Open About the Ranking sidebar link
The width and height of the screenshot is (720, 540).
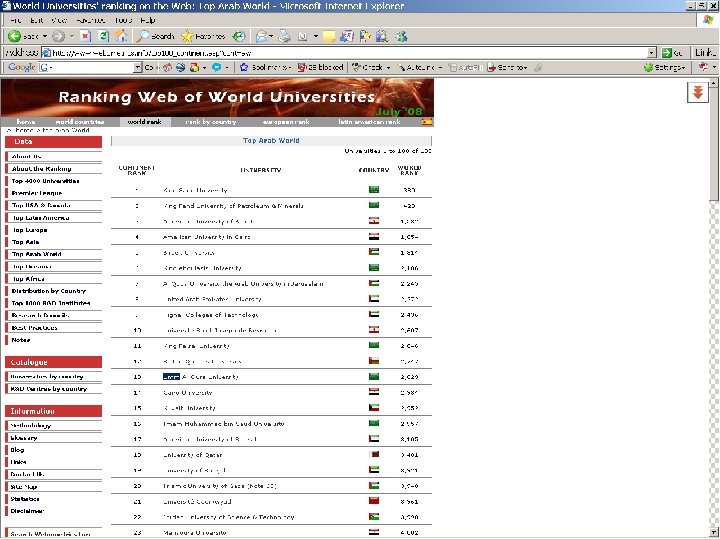42,169
